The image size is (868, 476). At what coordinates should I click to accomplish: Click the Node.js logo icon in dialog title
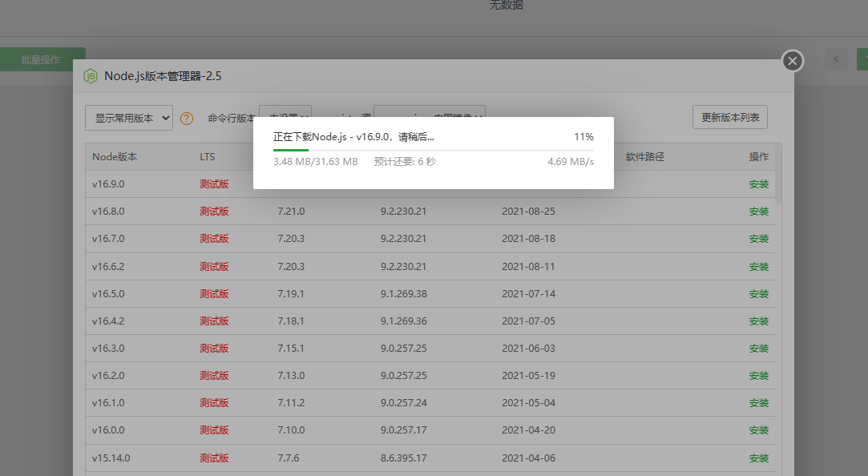[91, 76]
